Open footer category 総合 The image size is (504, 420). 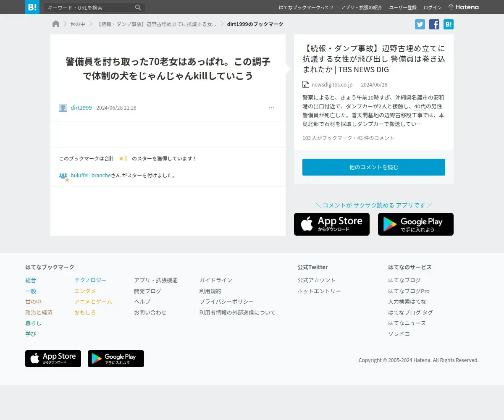pos(31,280)
